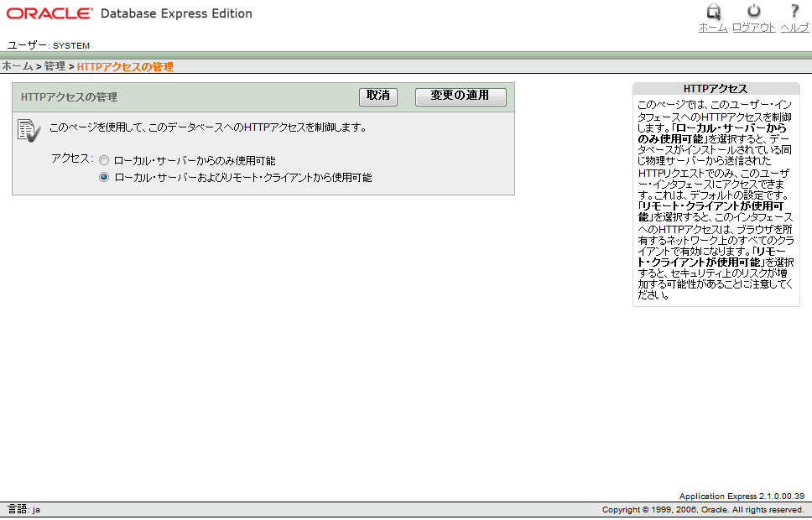The height and width of the screenshot is (520, 812).
Task: Click the ユーザー: SYSTEM text
Action: click(x=48, y=45)
